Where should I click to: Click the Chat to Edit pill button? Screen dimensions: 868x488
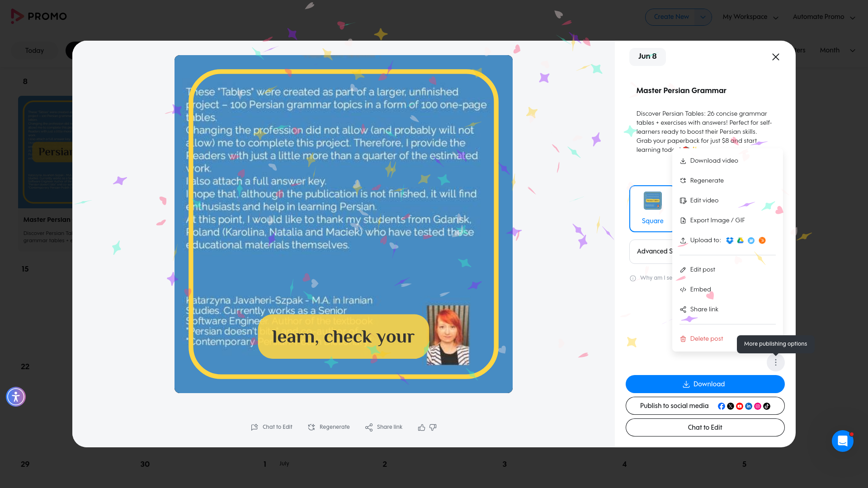tap(705, 427)
